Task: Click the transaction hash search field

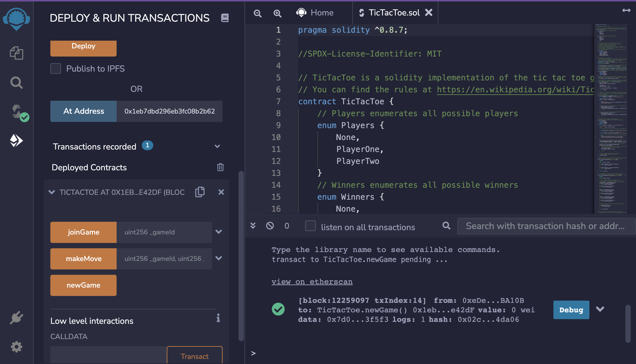Action: (546, 226)
